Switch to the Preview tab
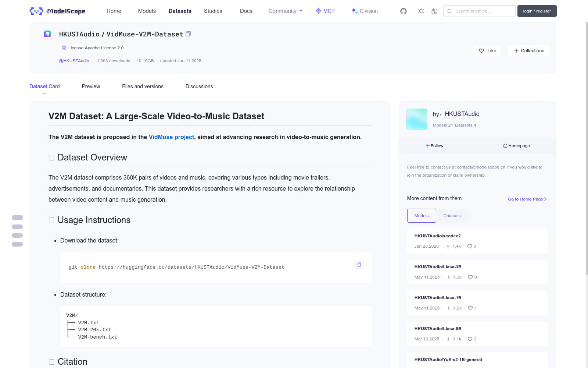Screen dimensions: 588x368 point(91,86)
